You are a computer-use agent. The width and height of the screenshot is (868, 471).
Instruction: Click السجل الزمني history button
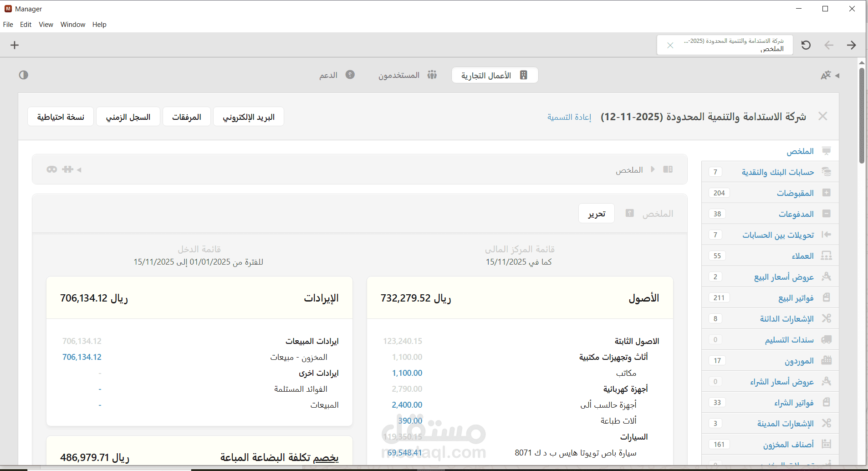[x=128, y=117]
